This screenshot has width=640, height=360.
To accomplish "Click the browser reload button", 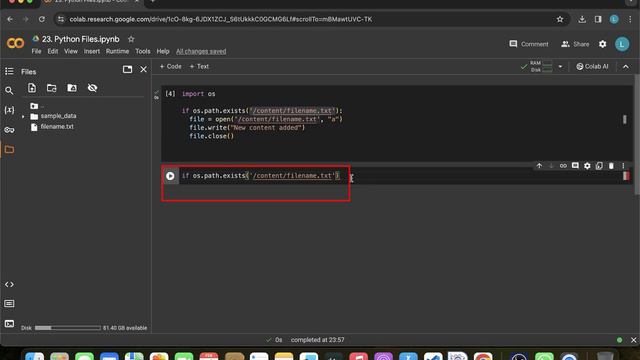I will click(42, 19).
